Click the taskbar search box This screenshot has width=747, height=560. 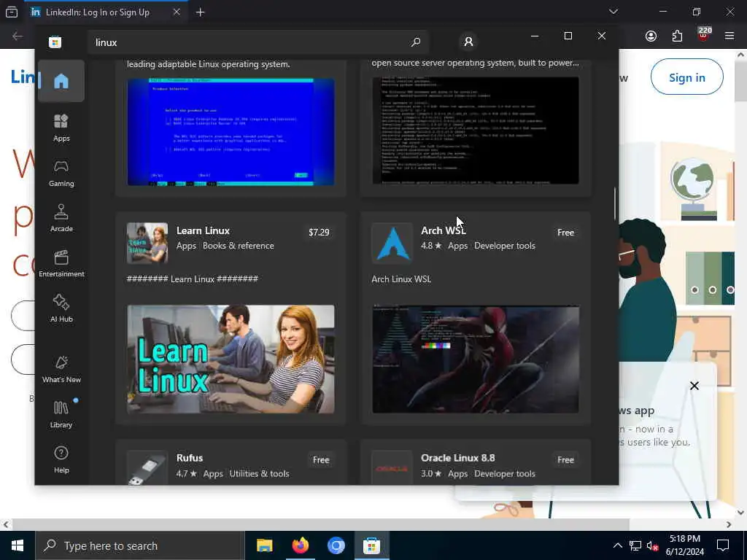(x=140, y=545)
